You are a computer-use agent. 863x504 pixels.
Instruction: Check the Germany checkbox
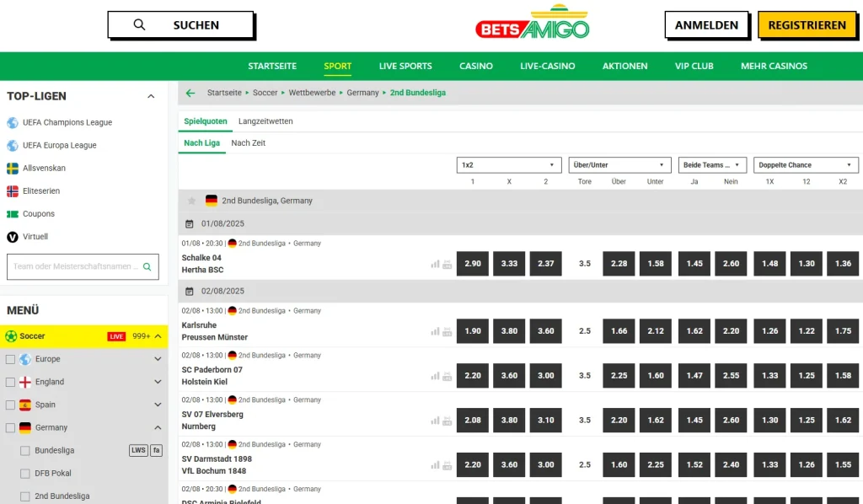pyautogui.click(x=10, y=427)
